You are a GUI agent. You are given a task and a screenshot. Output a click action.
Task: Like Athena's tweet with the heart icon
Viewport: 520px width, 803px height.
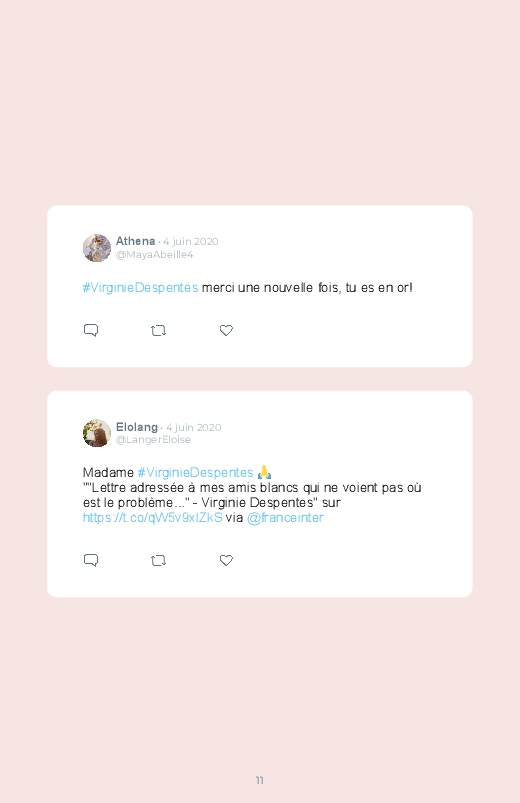tap(226, 330)
